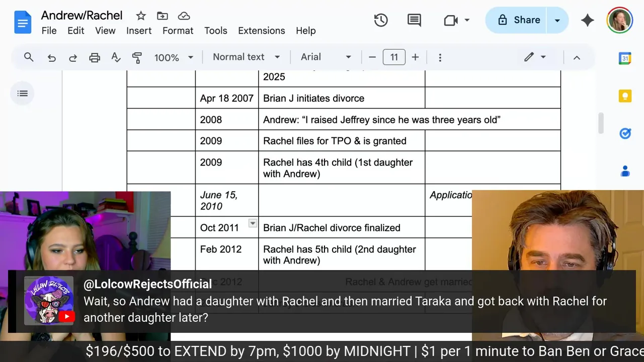Decrease the font size

pos(372,57)
